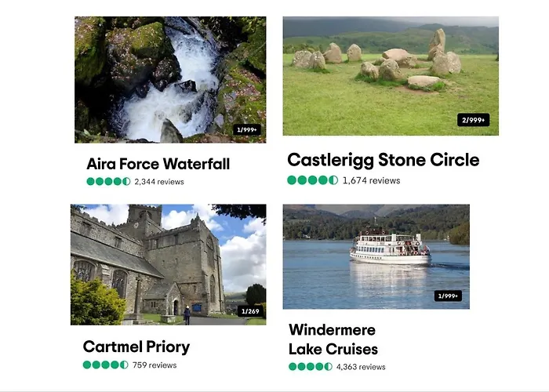Click Cartmel Priory rating bubbles
This screenshot has height=392, width=549.
pyautogui.click(x=105, y=365)
